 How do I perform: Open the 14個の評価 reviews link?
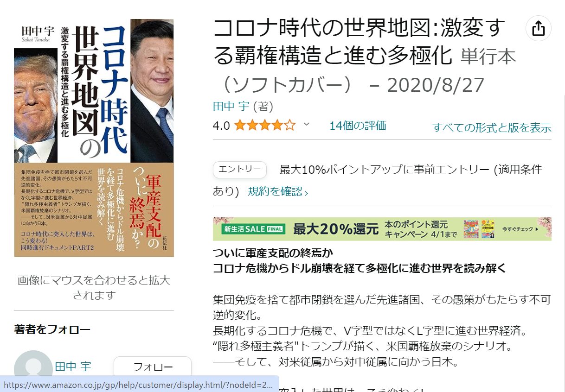click(x=358, y=126)
